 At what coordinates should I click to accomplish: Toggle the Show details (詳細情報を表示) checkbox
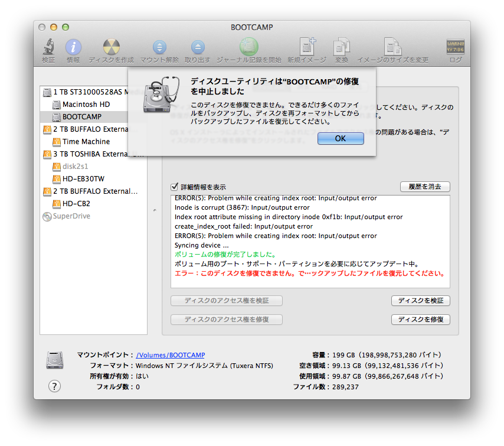tap(174, 187)
